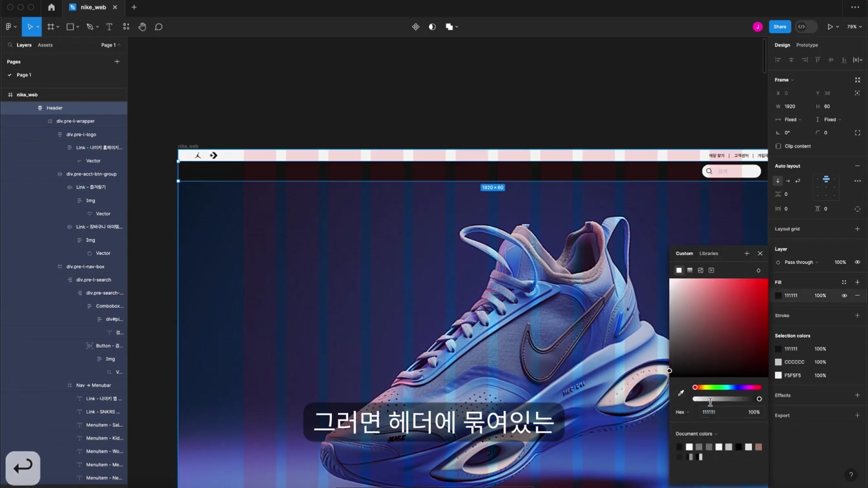Open auto layout advanced settings ellipsis
This screenshot has height=488, width=868.
coord(858,181)
